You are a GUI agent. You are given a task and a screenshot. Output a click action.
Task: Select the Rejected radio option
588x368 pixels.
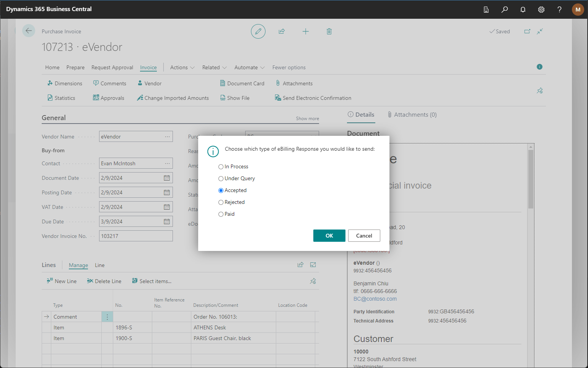[x=221, y=202]
